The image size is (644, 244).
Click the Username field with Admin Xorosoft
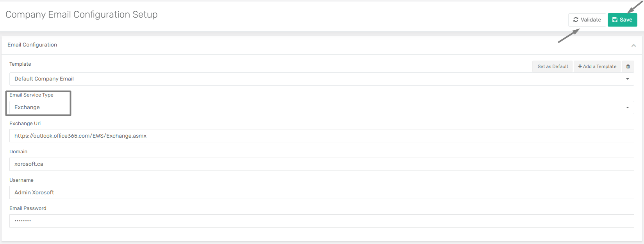point(321,192)
